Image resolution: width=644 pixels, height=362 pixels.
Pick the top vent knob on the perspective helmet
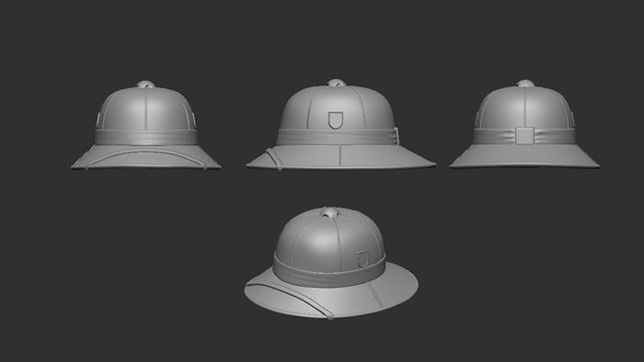pos(329,212)
